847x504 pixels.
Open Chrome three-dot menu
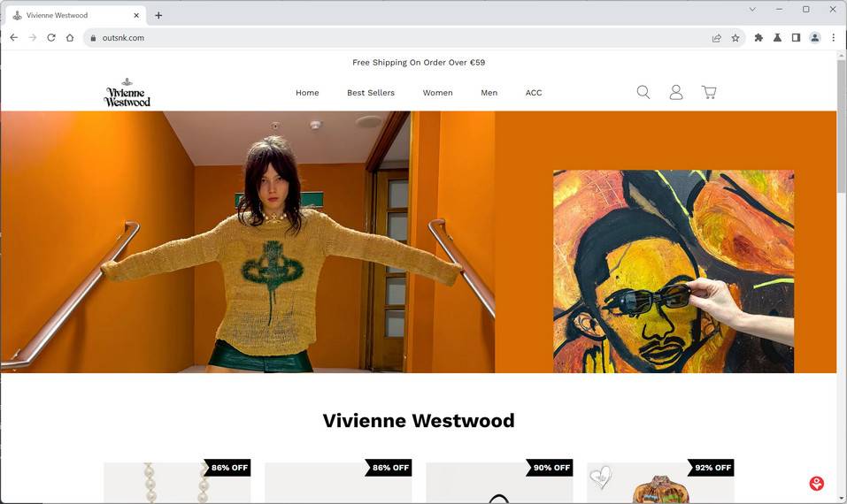click(834, 38)
